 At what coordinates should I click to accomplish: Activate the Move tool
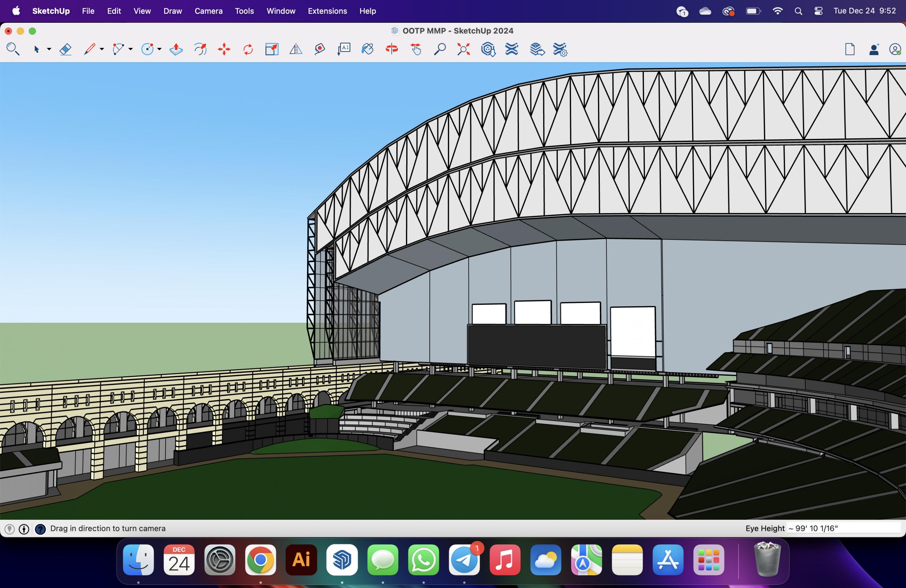click(224, 49)
